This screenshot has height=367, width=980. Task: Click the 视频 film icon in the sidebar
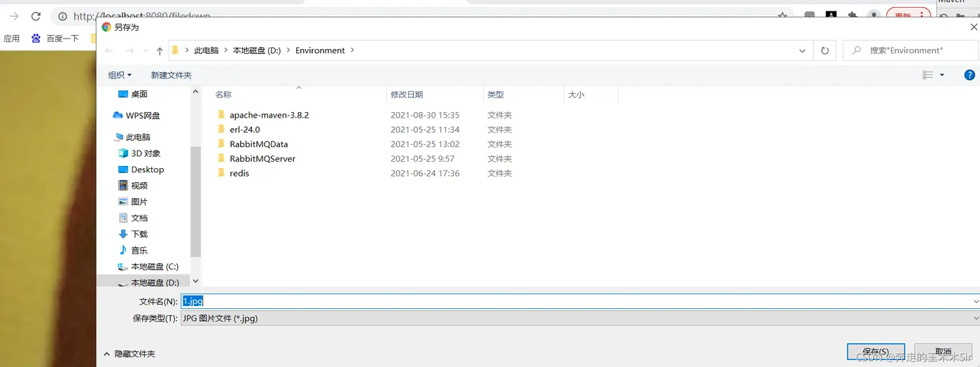(123, 185)
